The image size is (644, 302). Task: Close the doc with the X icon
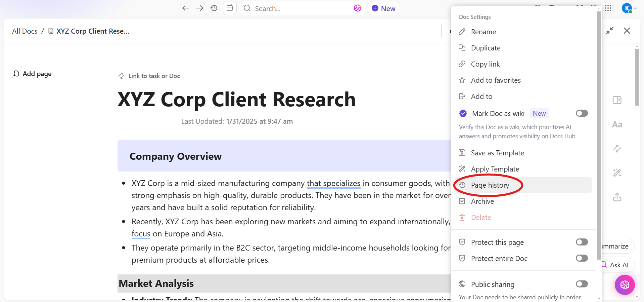pyautogui.click(x=627, y=31)
